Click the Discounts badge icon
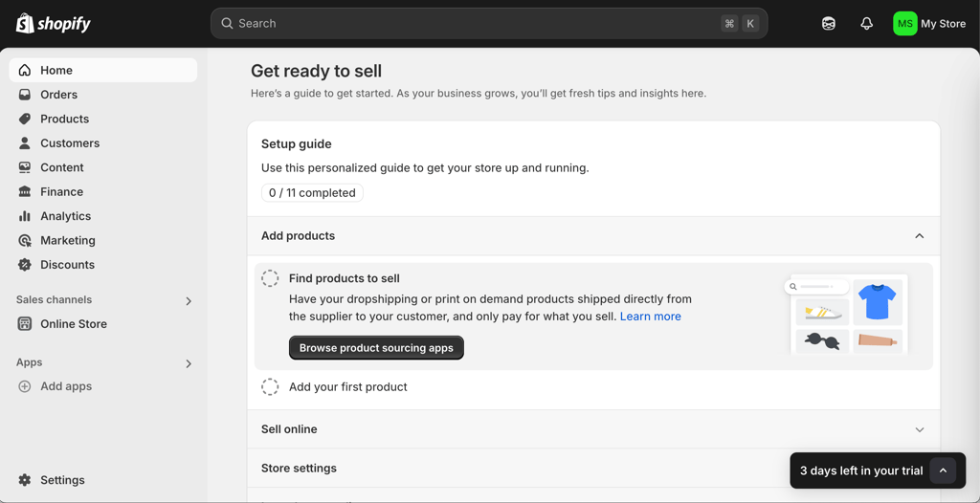This screenshot has height=503, width=980. point(24,265)
